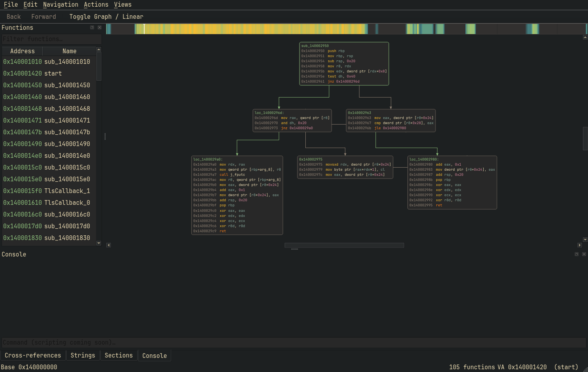
Task: Open the Views menu
Action: click(123, 5)
